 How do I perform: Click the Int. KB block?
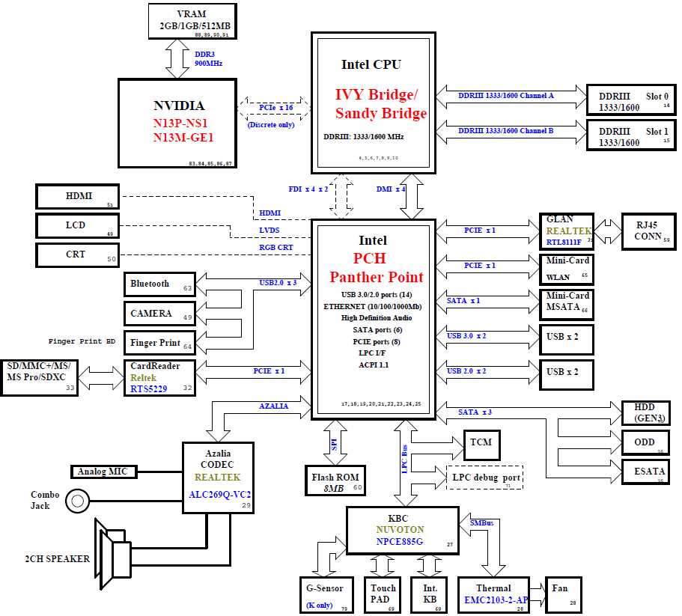[x=429, y=595]
